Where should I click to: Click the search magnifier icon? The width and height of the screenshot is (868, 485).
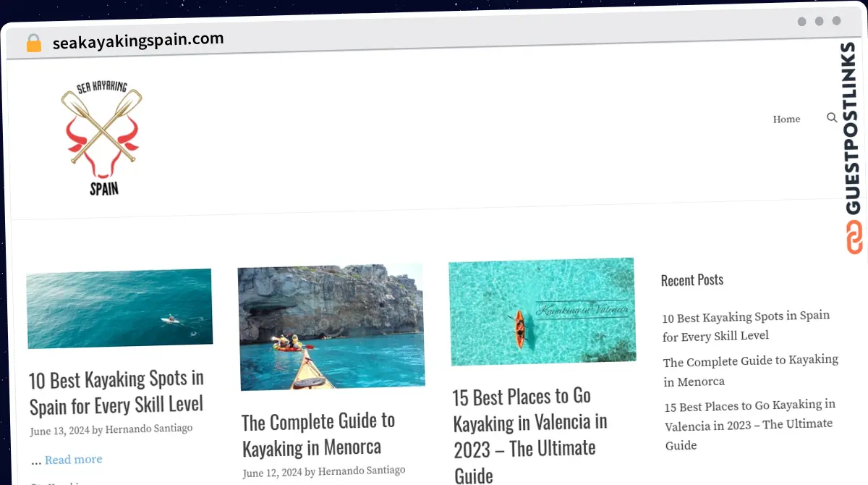[832, 117]
